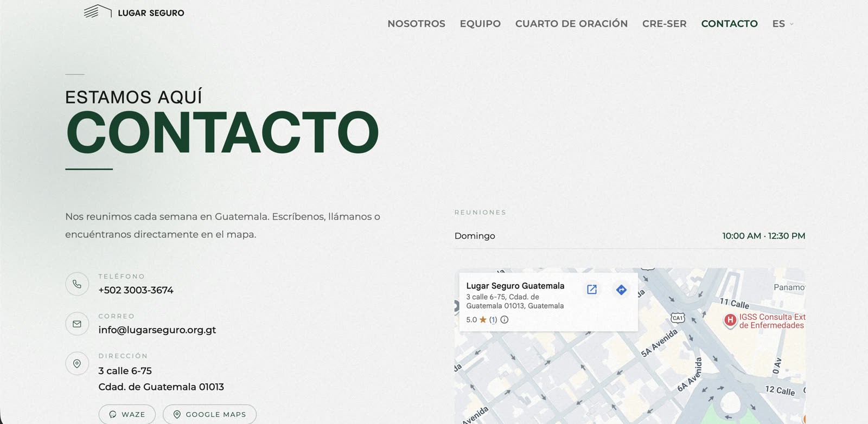Click the IGSS hospital marker on map

(x=730, y=320)
